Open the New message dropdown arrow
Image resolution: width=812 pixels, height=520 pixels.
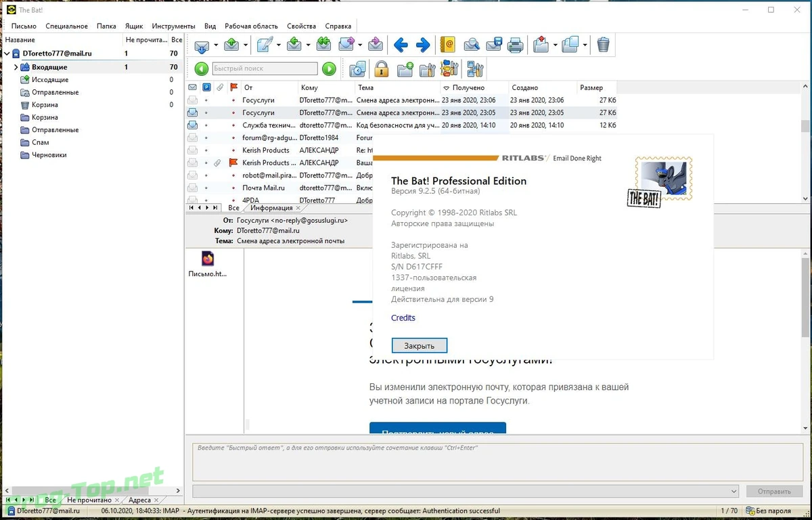coord(279,45)
